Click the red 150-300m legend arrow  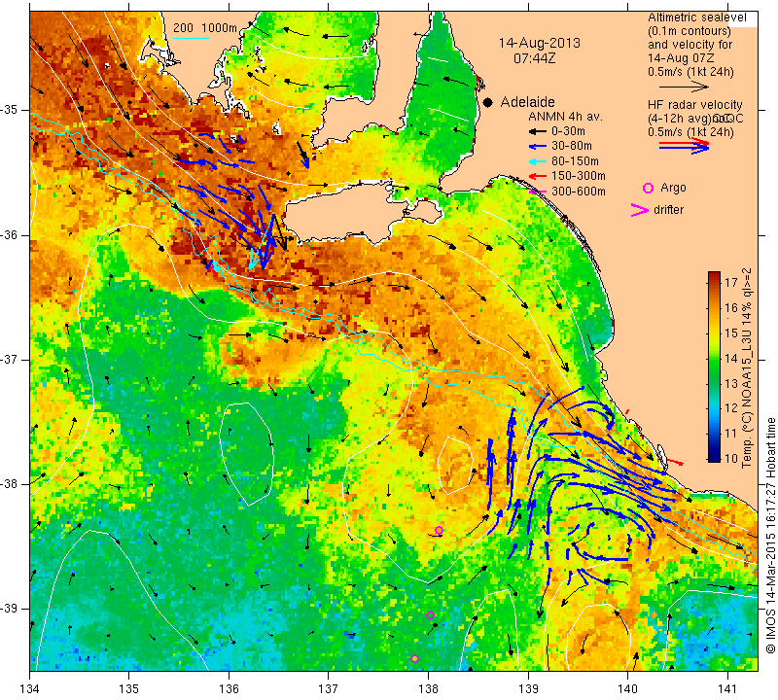point(537,176)
